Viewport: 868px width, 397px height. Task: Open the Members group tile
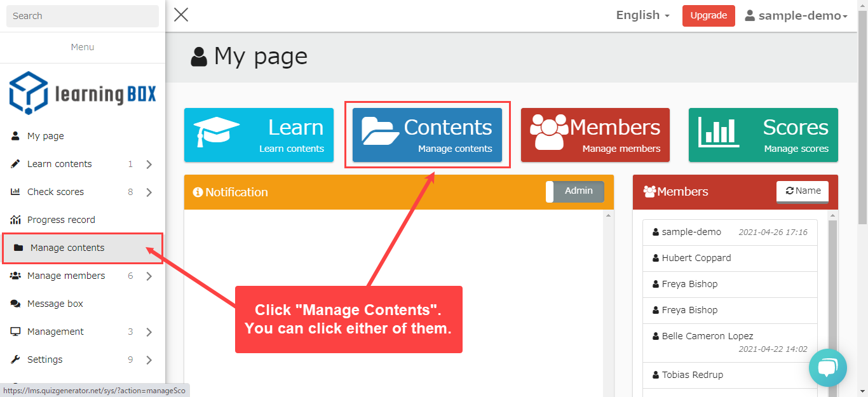pyautogui.click(x=595, y=135)
